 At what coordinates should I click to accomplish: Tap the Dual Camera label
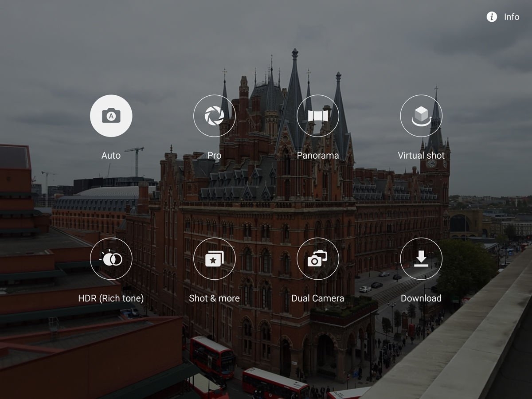[x=318, y=298]
